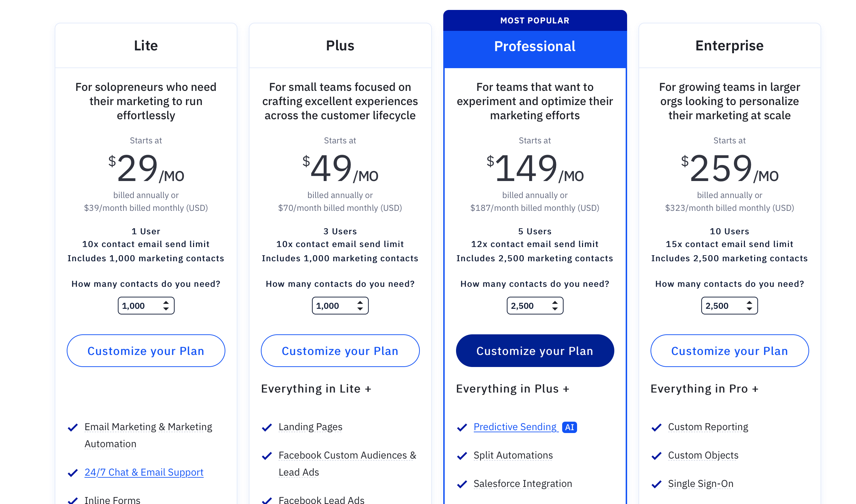
Task: Expand the Lite plan contacts dropdown
Action: pyautogui.click(x=145, y=305)
